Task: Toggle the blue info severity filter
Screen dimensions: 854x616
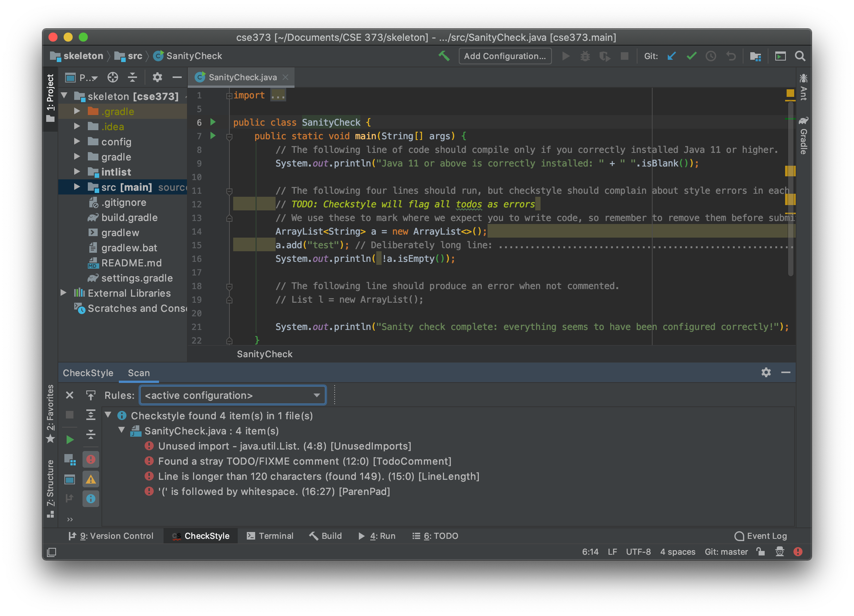Action: pos(91,499)
